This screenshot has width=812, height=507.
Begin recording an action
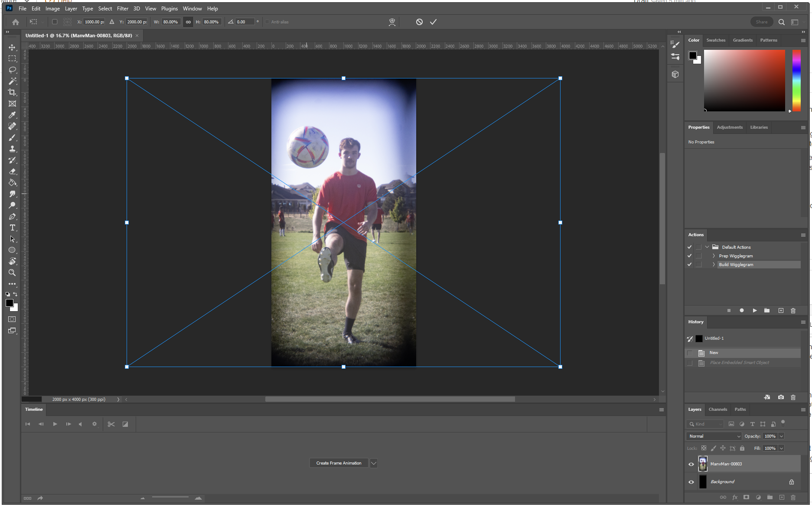coord(742,311)
